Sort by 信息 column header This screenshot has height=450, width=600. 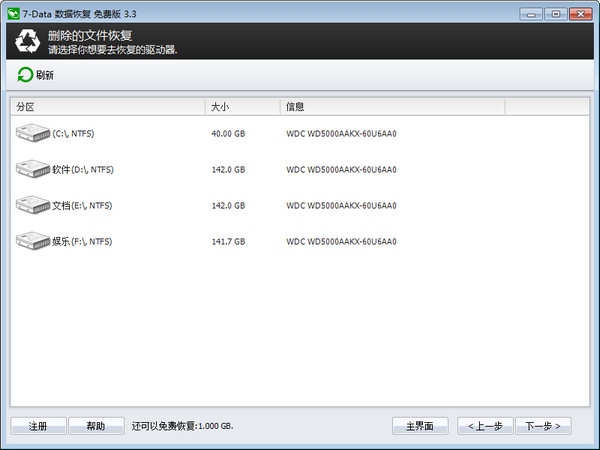point(393,107)
